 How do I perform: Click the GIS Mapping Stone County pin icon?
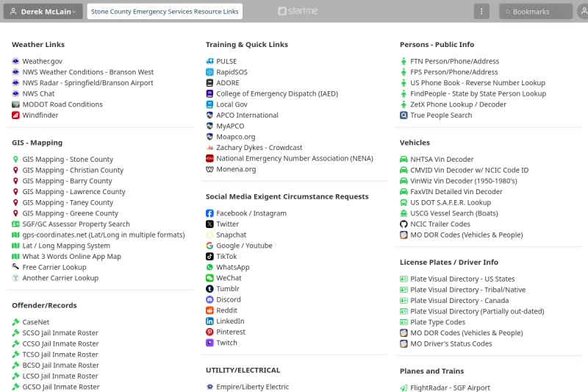click(x=15, y=160)
